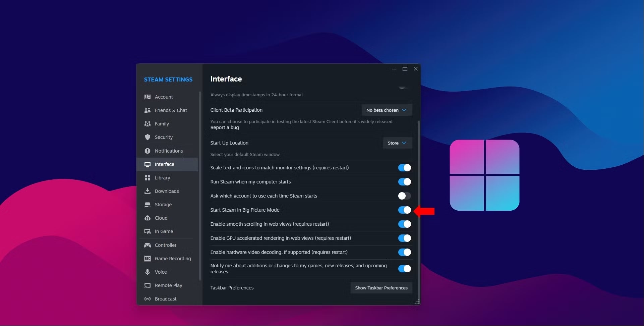
Task: Go to Game Recording settings
Action: [x=167, y=259]
